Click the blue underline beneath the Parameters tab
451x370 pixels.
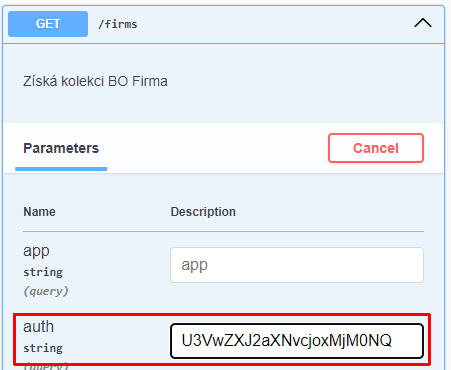tap(61, 169)
